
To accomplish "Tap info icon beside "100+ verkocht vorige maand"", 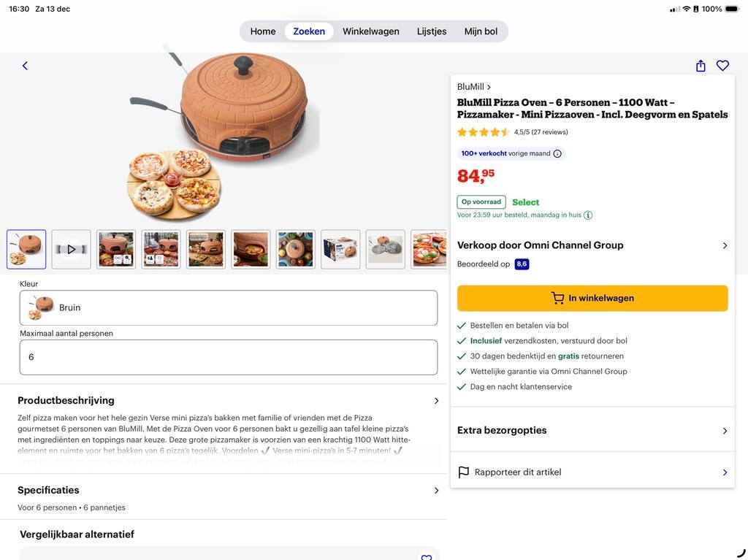I will coord(557,153).
